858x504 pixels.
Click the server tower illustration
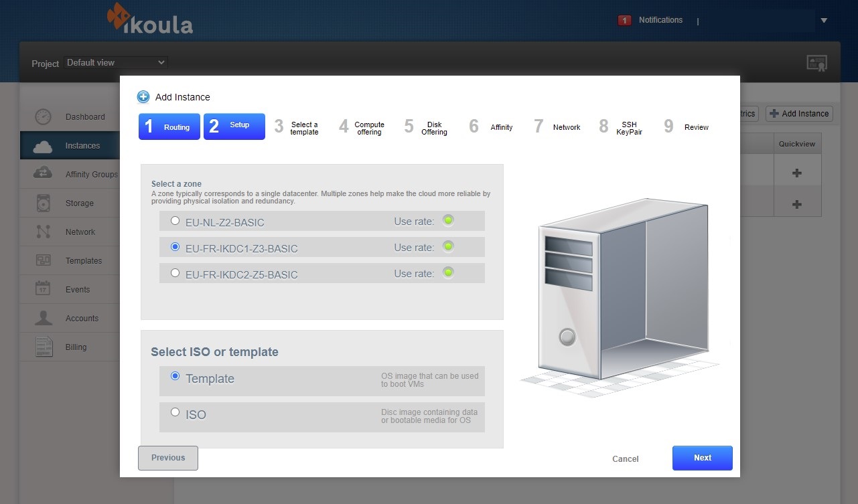tap(621, 298)
